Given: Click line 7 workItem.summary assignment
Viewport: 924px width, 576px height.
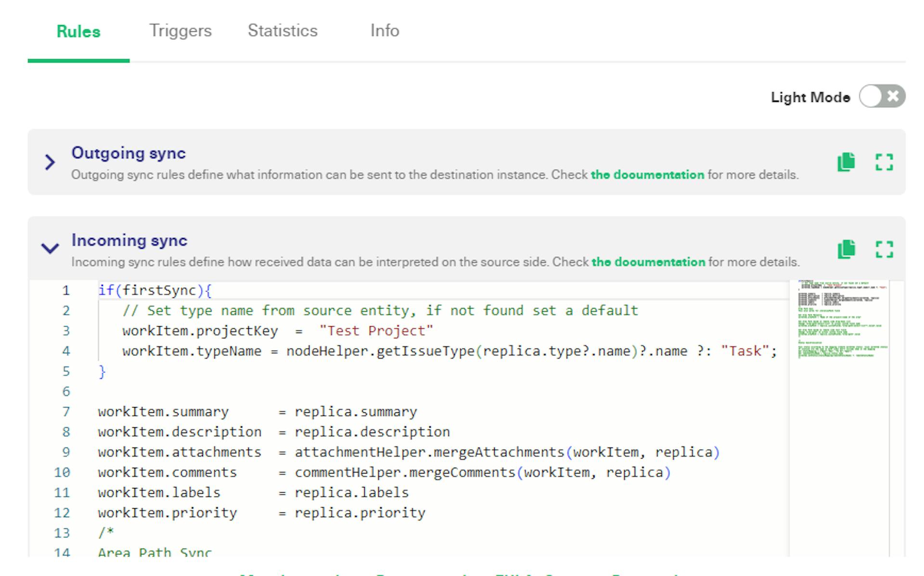Looking at the screenshot, I should [x=265, y=411].
